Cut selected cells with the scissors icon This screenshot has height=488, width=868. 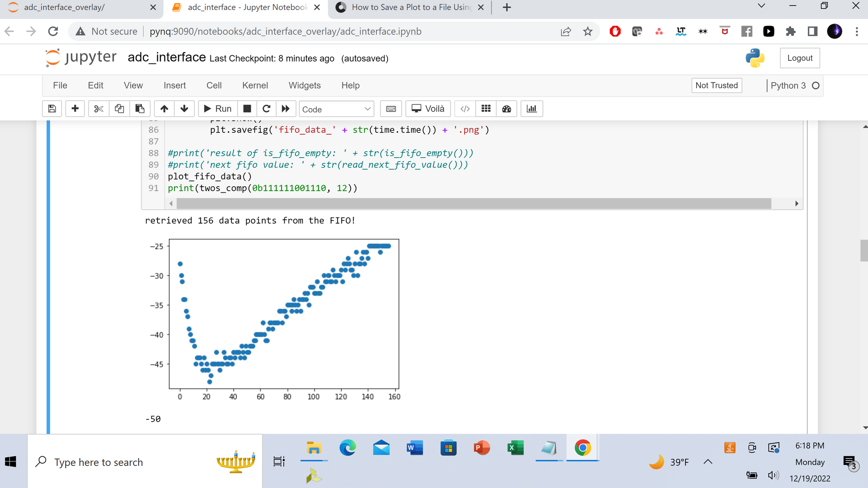tap(99, 109)
